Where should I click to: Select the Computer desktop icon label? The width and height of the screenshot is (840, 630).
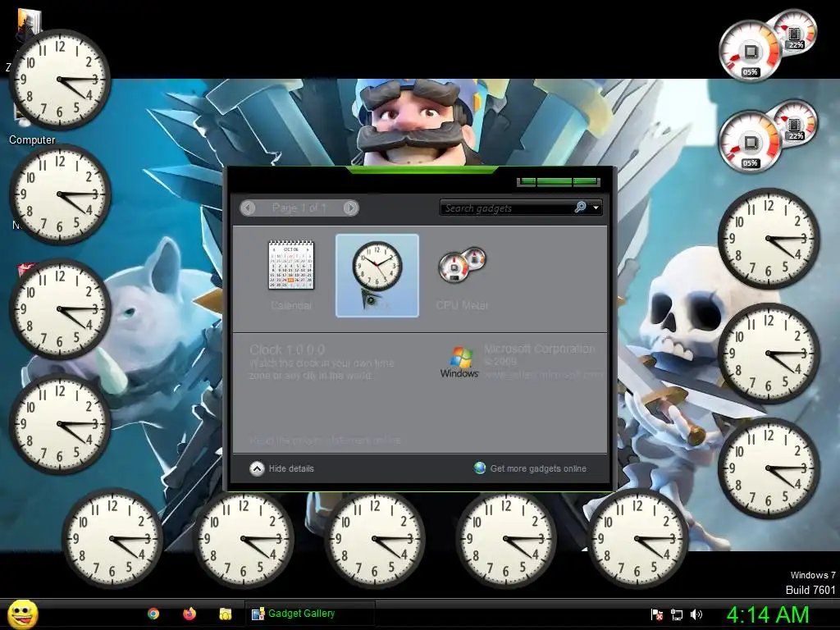click(x=32, y=139)
